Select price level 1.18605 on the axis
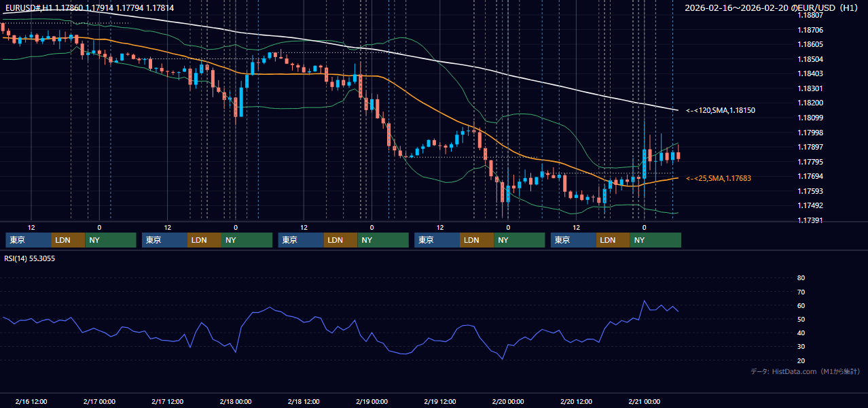Screen dimensions: 868x408 coord(810,44)
